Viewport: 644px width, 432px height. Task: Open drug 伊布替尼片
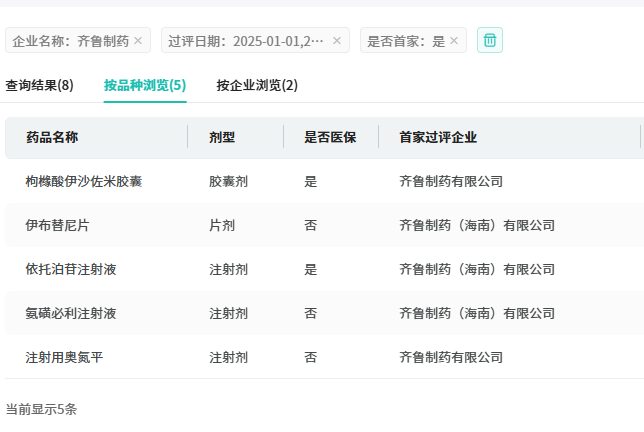click(x=58, y=225)
